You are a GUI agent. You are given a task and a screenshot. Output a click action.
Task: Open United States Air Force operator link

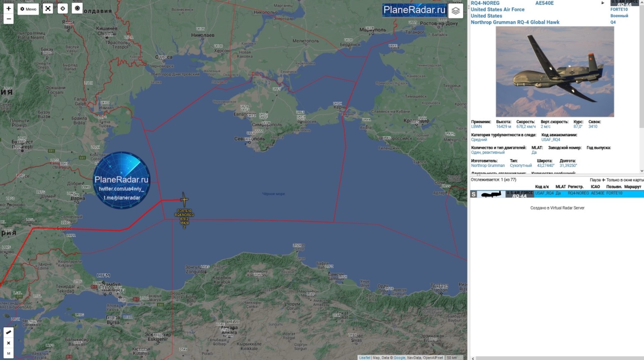click(x=498, y=9)
